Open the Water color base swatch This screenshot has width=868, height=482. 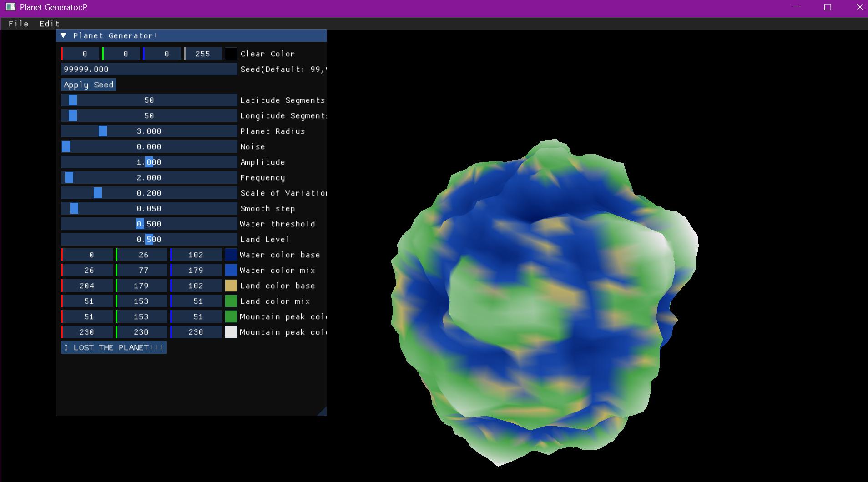tap(231, 255)
